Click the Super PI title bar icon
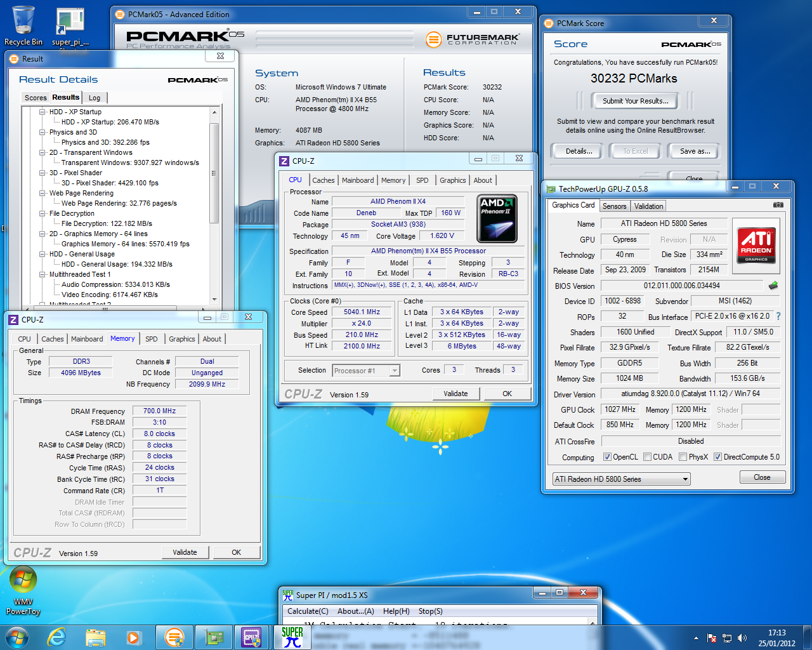 (288, 595)
